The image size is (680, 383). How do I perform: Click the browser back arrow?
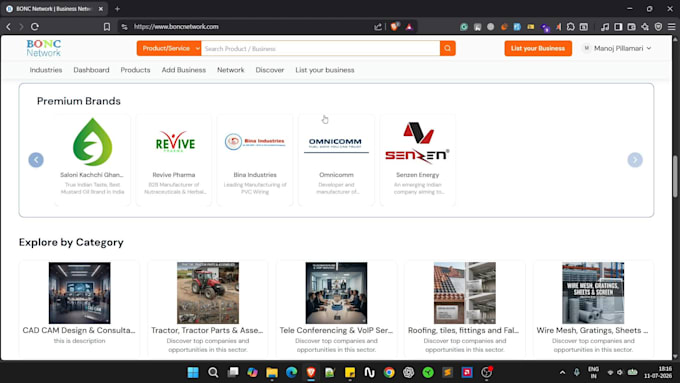[9, 26]
